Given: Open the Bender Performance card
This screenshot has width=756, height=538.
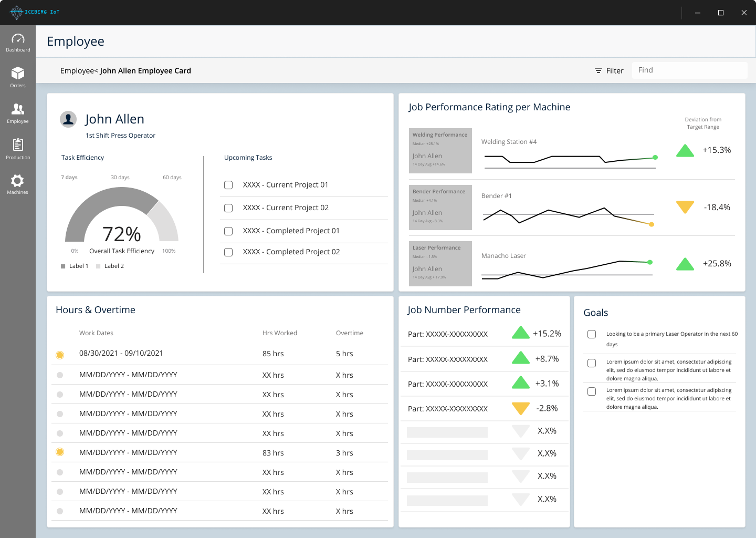Looking at the screenshot, I should 440,208.
